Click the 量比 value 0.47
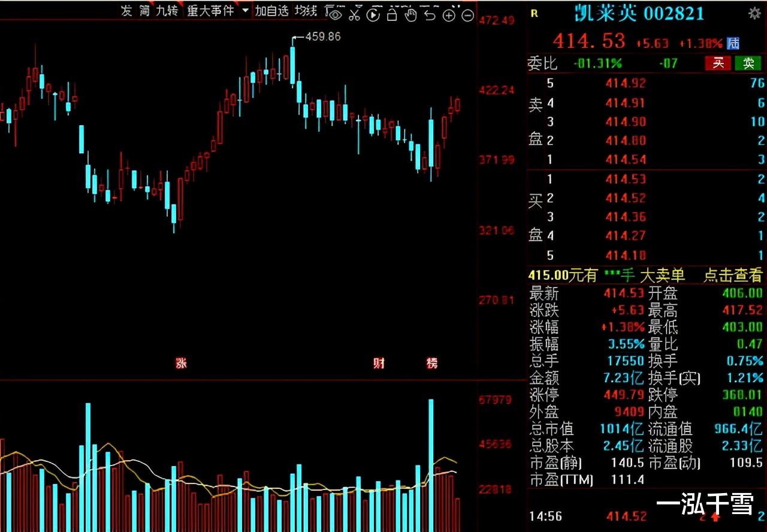The image size is (767, 532). (750, 344)
